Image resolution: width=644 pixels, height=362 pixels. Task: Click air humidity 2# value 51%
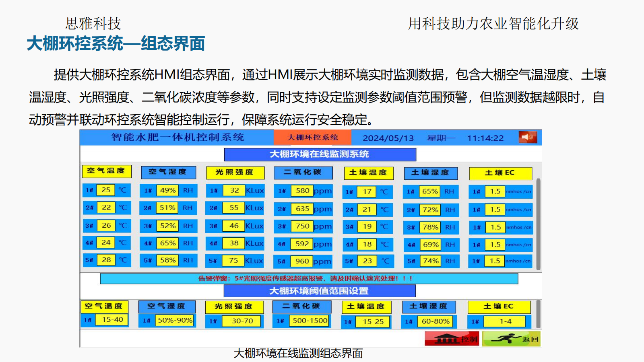167,208
